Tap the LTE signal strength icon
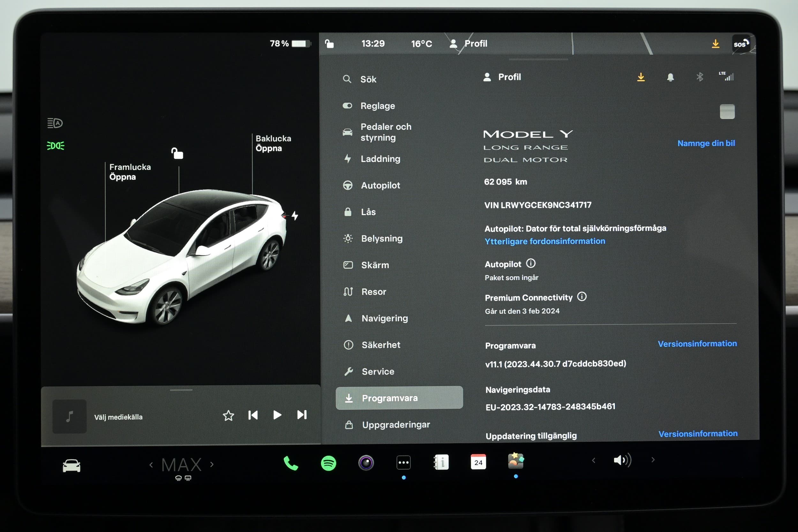Screen dimensions: 798x532 click(x=726, y=76)
